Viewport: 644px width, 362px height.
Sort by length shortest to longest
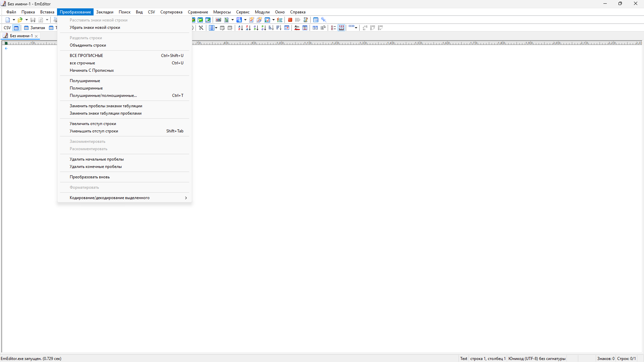tap(271, 28)
